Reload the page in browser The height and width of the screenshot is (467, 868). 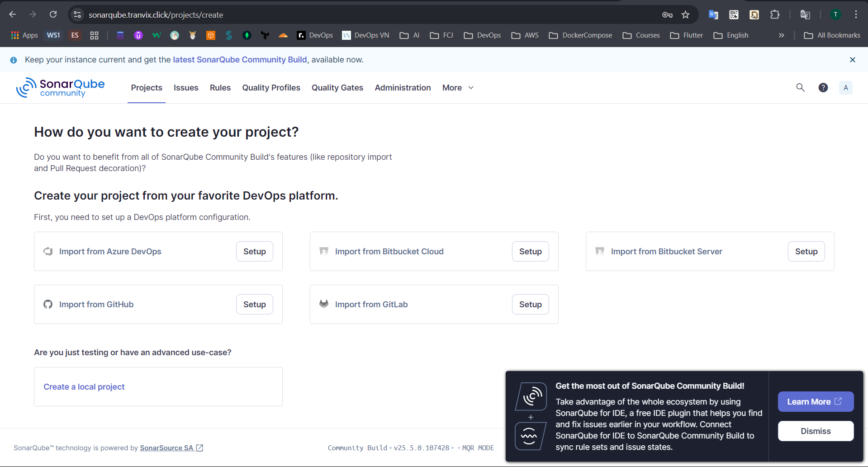point(53,14)
